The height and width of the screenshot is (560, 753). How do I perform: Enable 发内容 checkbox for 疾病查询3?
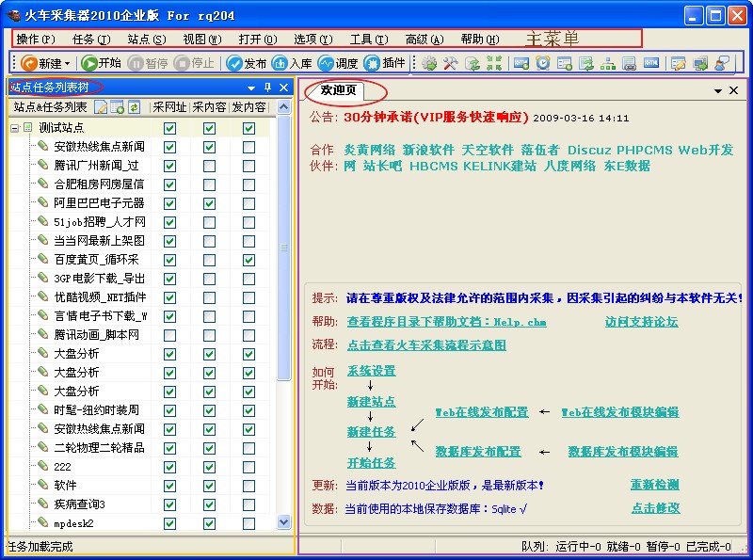[x=248, y=504]
